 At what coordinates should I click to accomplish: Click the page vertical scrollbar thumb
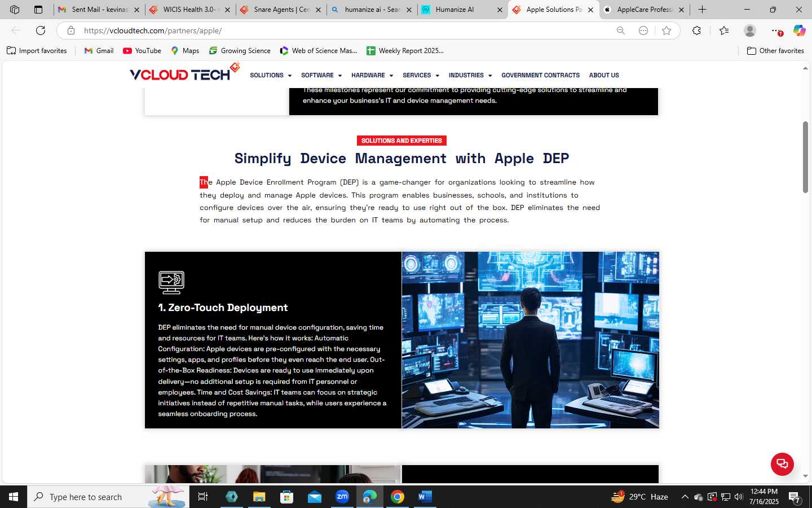coord(805,157)
